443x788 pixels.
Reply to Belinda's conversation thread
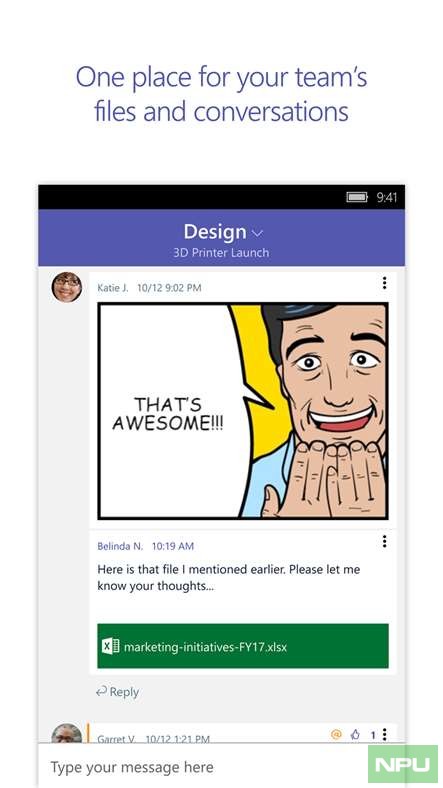118,692
